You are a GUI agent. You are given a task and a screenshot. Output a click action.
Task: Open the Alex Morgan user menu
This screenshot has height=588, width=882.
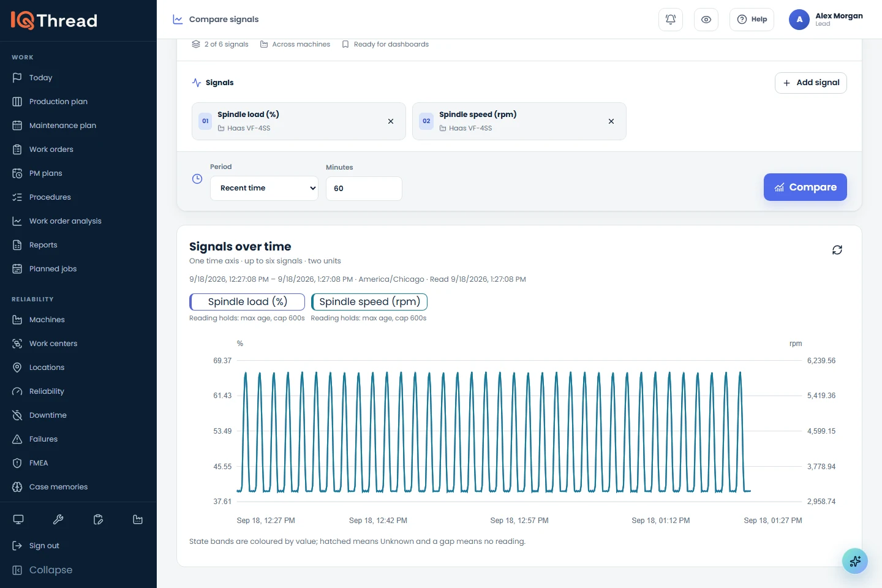(x=826, y=20)
